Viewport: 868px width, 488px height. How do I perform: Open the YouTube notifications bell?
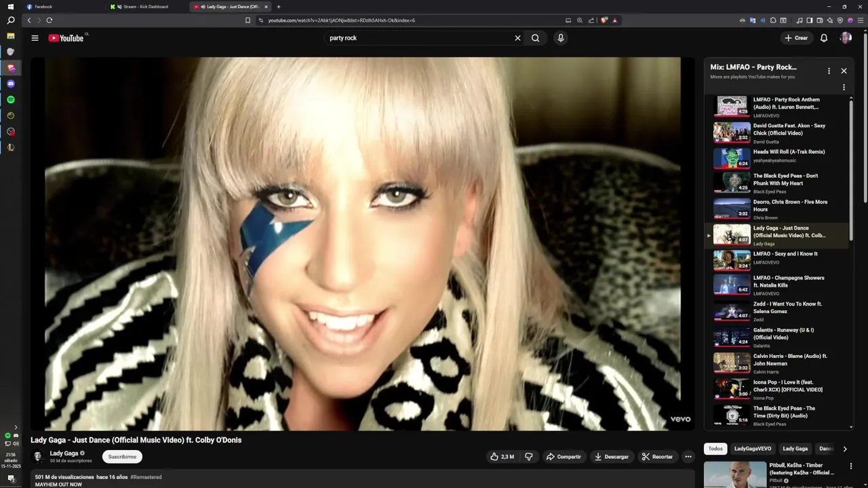click(824, 38)
